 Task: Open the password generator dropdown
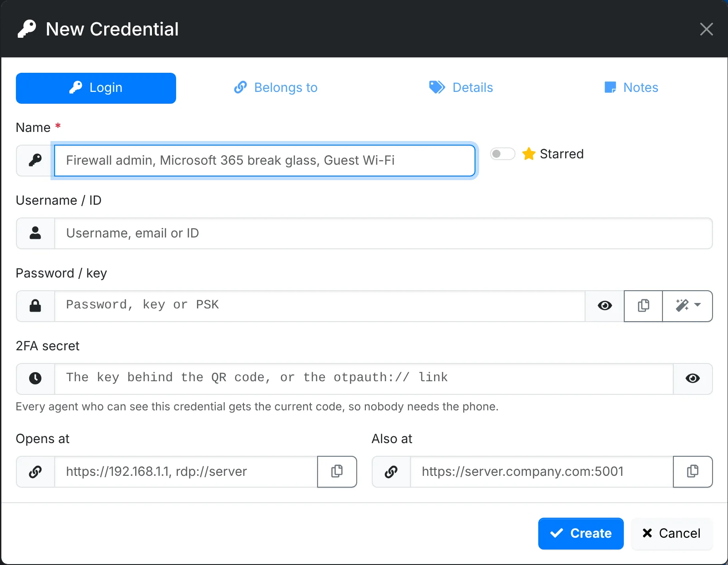688,306
